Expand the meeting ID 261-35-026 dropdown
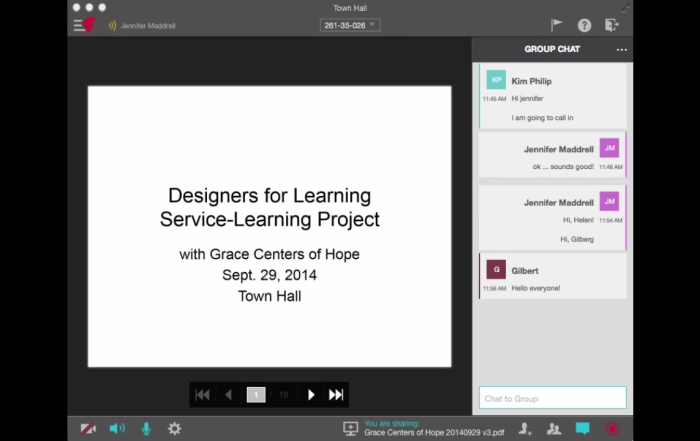Image resolution: width=700 pixels, height=441 pixels. (x=349, y=25)
